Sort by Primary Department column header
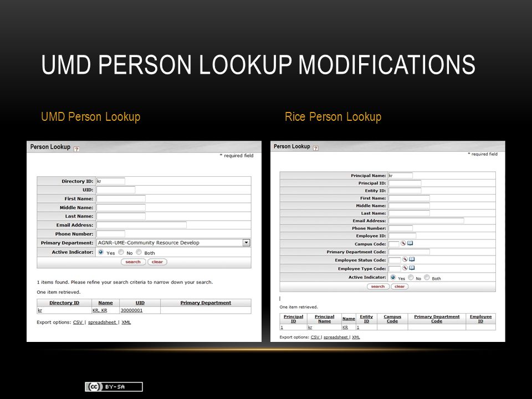The width and height of the screenshot is (532, 399). point(206,303)
